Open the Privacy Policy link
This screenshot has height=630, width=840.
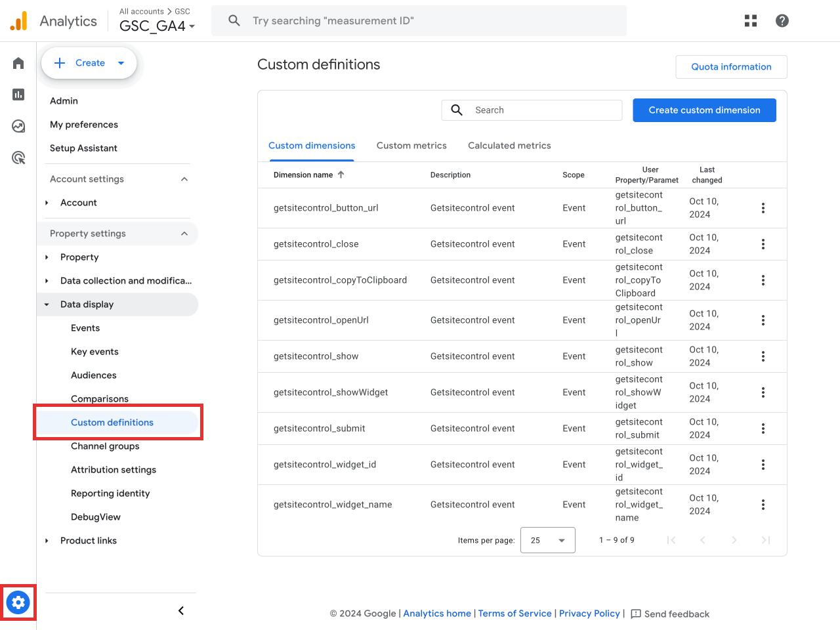coord(589,614)
